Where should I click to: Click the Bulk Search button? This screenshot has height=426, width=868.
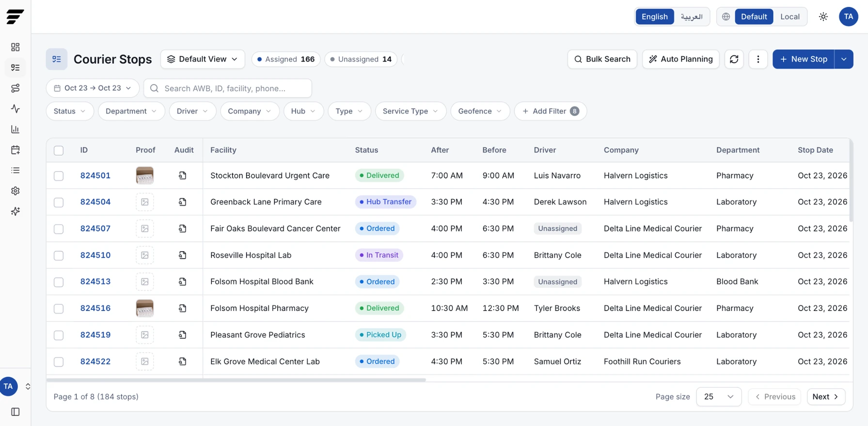(x=602, y=59)
